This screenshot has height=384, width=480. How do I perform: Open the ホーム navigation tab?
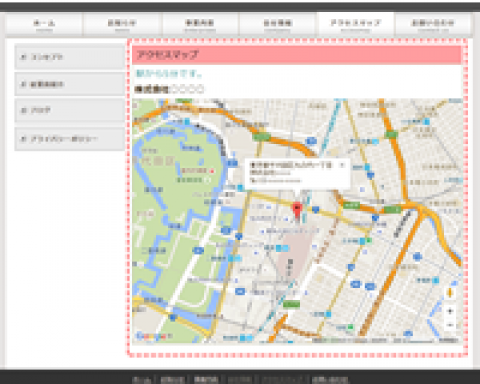pyautogui.click(x=44, y=24)
